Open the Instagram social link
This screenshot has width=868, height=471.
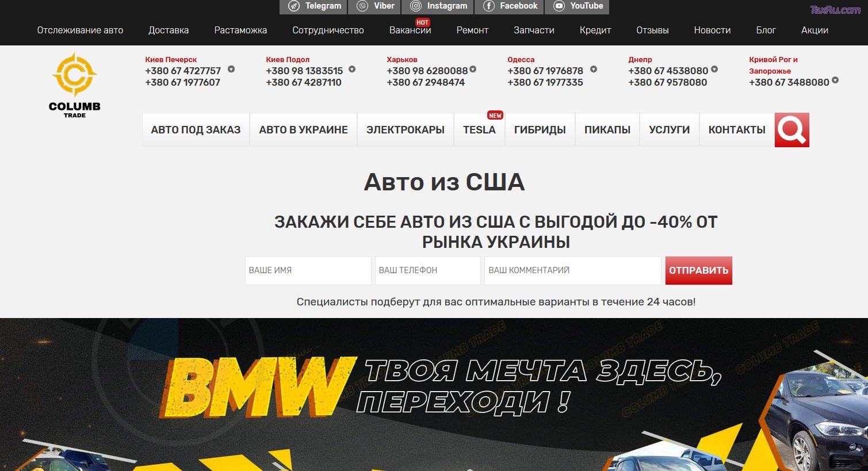coord(438,6)
